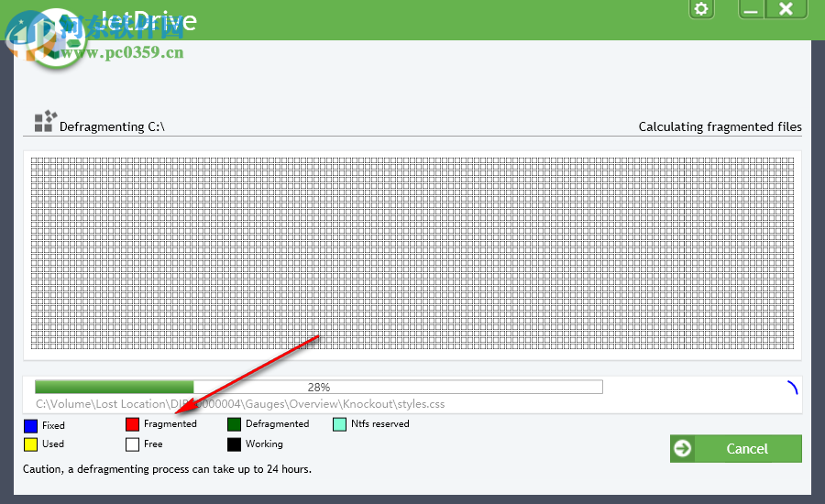Click the 'Ntfs reserved' legend label
This screenshot has width=825, height=504.
(x=379, y=424)
